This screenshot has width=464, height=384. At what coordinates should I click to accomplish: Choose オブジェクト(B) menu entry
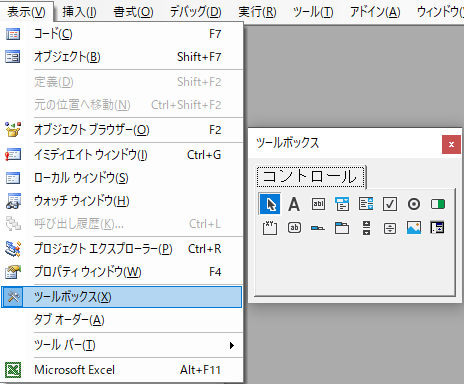[x=122, y=57]
